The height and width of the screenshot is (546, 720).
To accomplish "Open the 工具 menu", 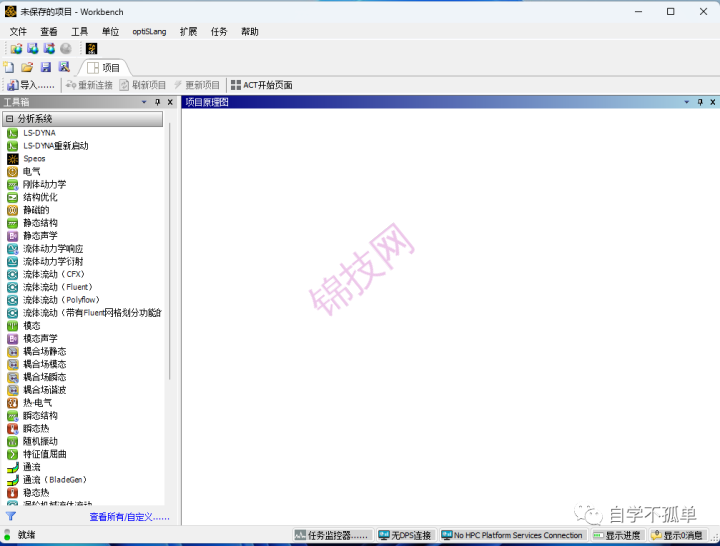I will [x=79, y=32].
